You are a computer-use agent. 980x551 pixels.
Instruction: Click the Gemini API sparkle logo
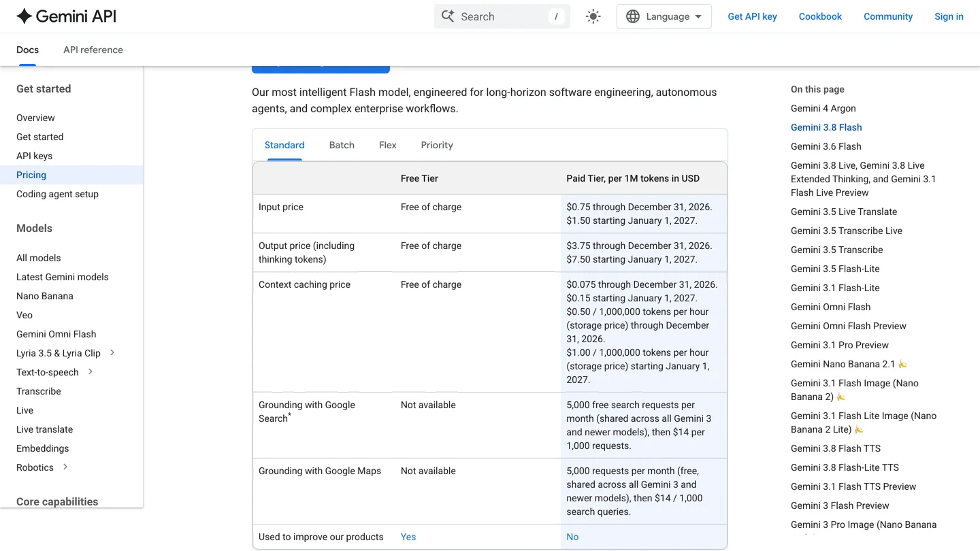pyautogui.click(x=24, y=16)
